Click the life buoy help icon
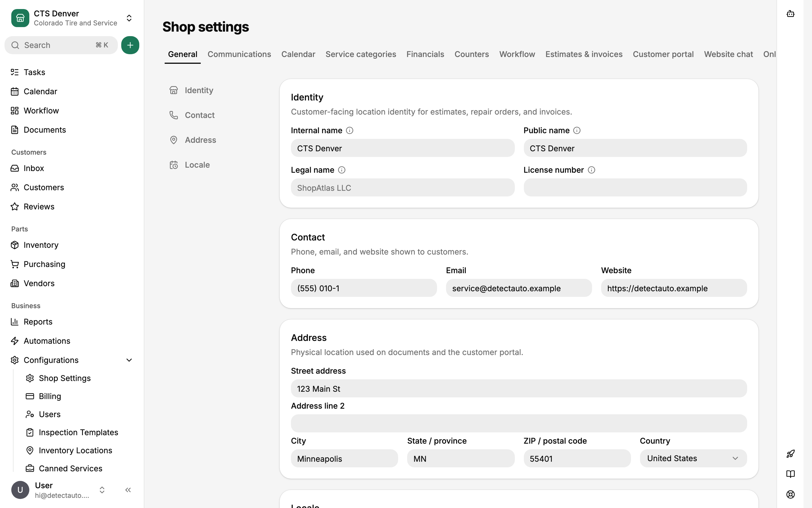This screenshot has height=508, width=812. [x=791, y=494]
